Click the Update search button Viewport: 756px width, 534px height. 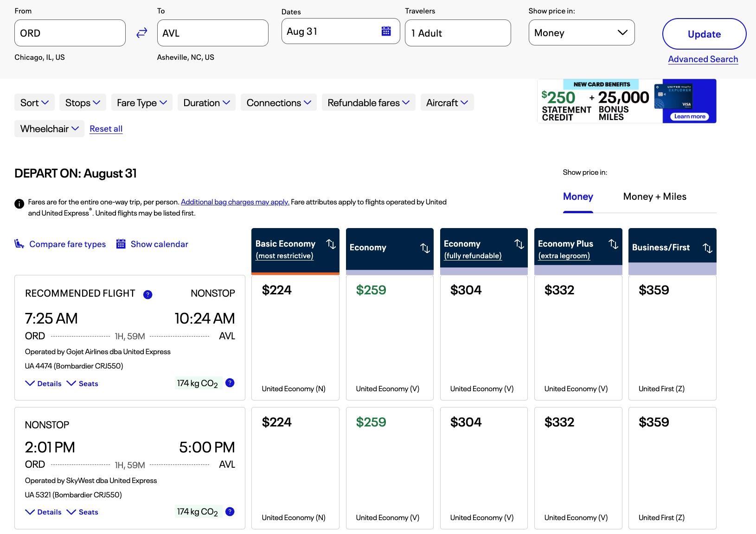click(x=704, y=34)
